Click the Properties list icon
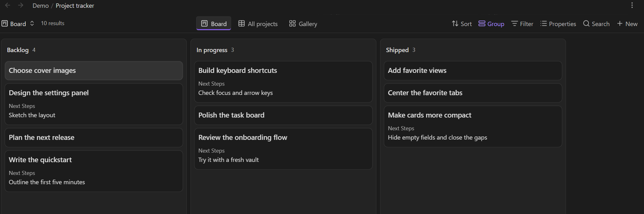Image resolution: width=644 pixels, height=214 pixels. pos(544,24)
